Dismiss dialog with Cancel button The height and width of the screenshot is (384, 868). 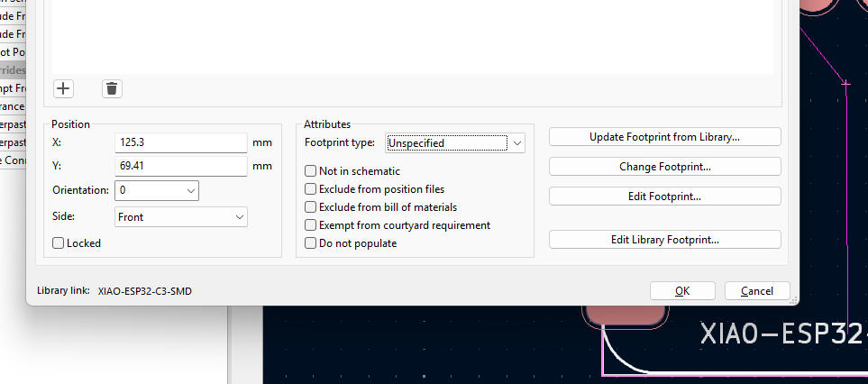click(756, 291)
